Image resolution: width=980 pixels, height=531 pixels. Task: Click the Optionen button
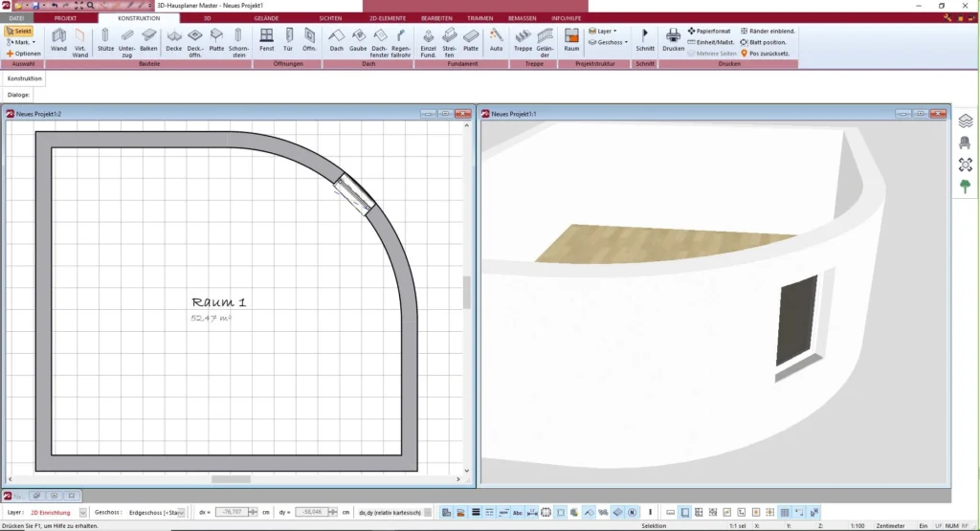[x=24, y=54]
